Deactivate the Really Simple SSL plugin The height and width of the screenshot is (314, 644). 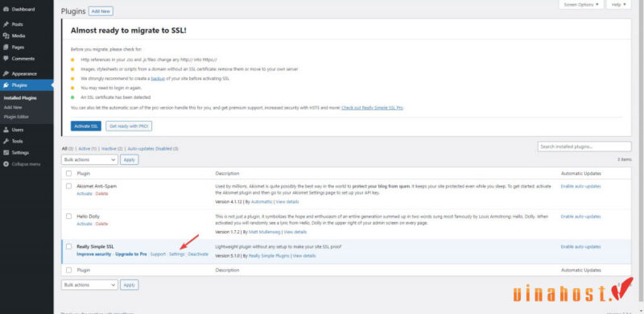(x=198, y=254)
